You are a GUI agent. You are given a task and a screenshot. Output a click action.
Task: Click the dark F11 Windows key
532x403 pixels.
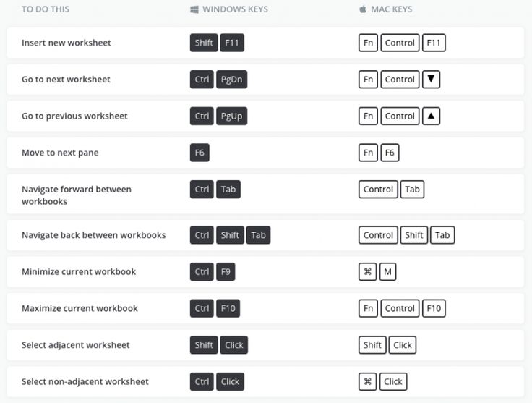pyautogui.click(x=232, y=43)
